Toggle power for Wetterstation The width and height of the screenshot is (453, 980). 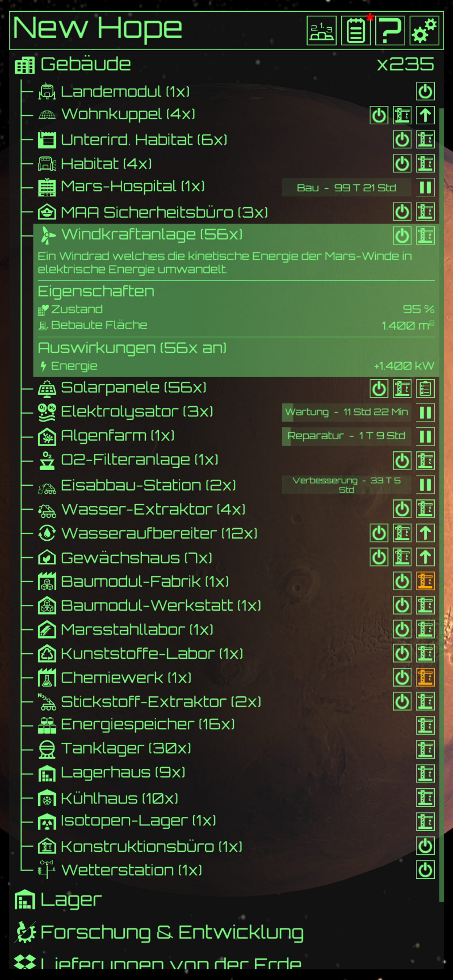click(425, 869)
